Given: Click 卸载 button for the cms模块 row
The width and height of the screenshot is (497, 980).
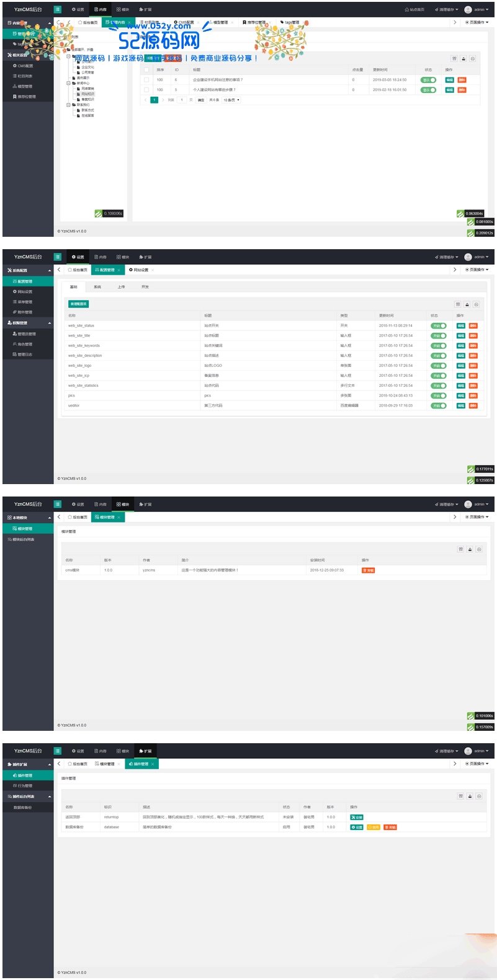Looking at the screenshot, I should tap(368, 570).
